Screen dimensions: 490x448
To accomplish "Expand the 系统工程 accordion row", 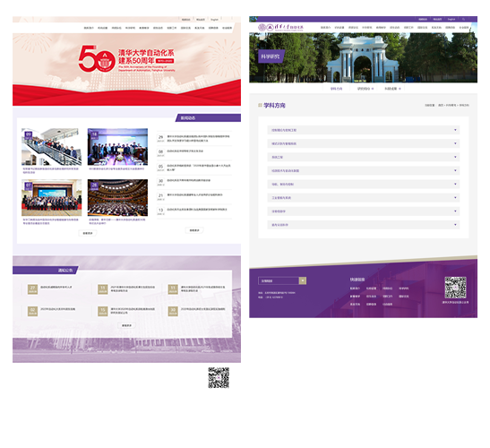I will click(363, 157).
